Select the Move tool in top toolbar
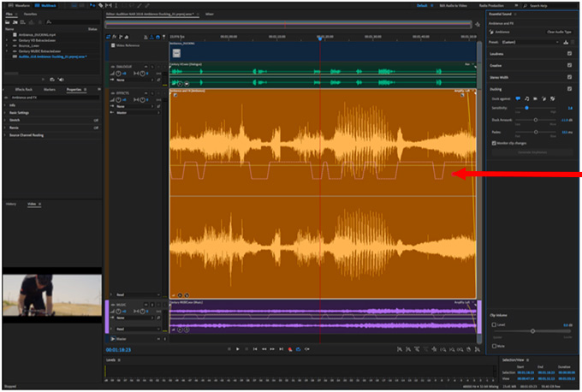582x392 pixels. pos(92,6)
